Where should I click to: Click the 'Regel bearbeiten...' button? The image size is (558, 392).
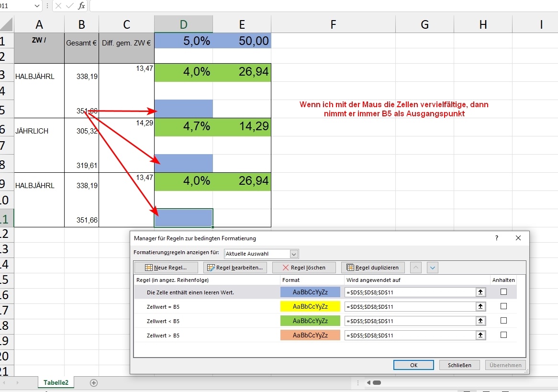point(235,268)
